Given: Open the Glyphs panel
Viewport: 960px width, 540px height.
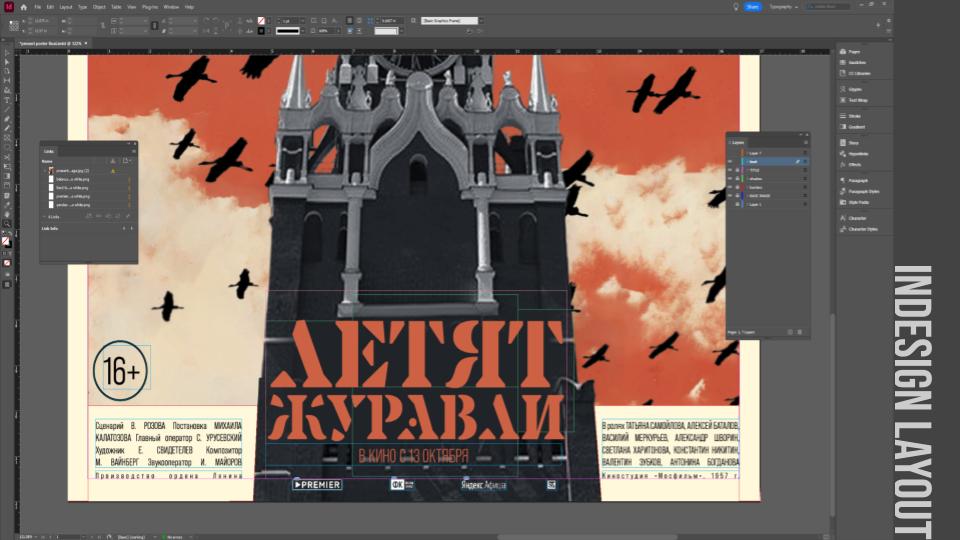Looking at the screenshot, I should tap(857, 89).
